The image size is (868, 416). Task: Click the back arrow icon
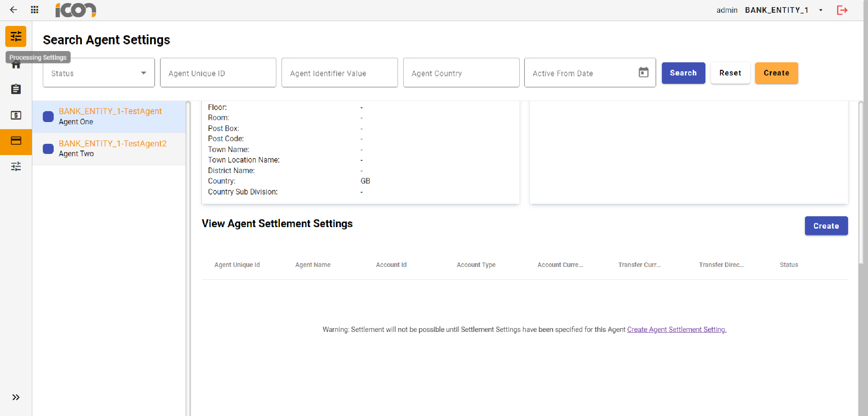coord(14,10)
